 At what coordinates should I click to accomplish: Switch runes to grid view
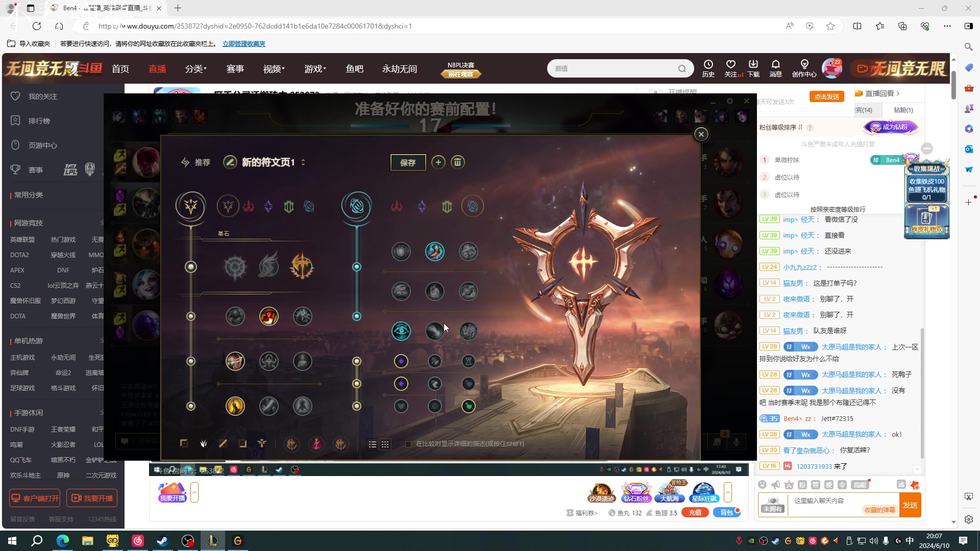click(x=385, y=444)
